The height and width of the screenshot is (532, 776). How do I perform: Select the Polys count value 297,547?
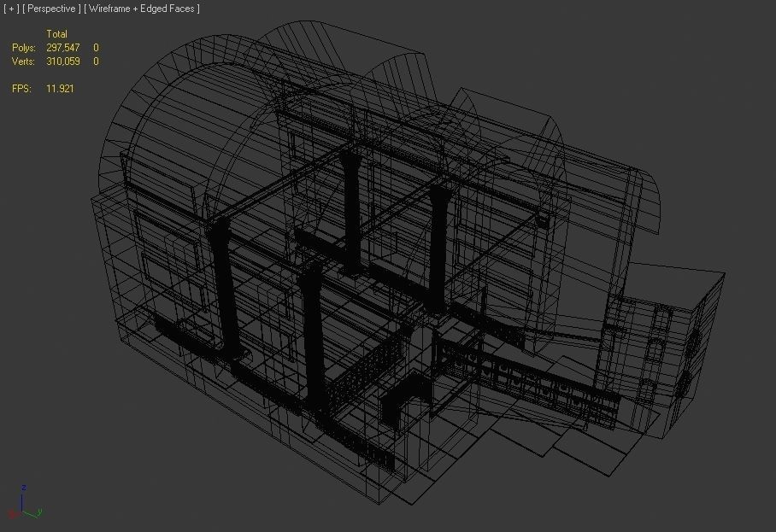click(63, 48)
